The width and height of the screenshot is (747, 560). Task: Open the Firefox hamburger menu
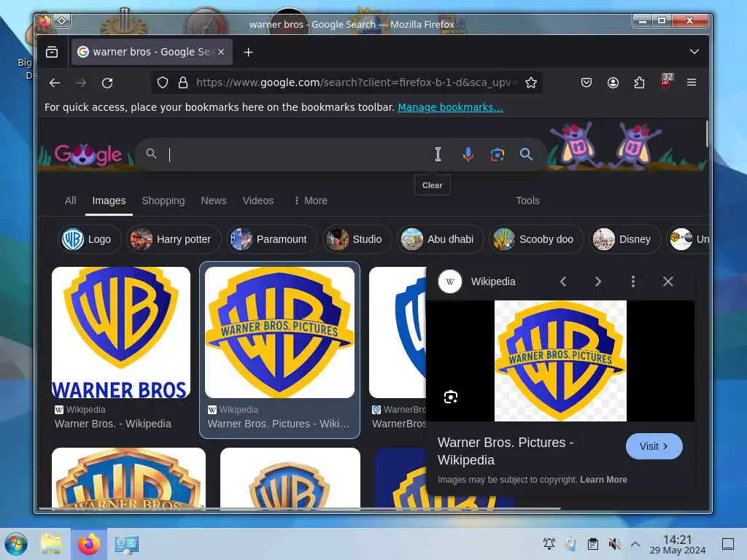point(692,83)
